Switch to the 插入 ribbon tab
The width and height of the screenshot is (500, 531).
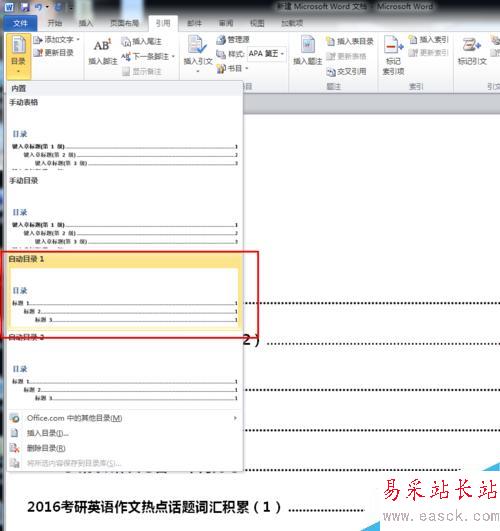tap(86, 23)
